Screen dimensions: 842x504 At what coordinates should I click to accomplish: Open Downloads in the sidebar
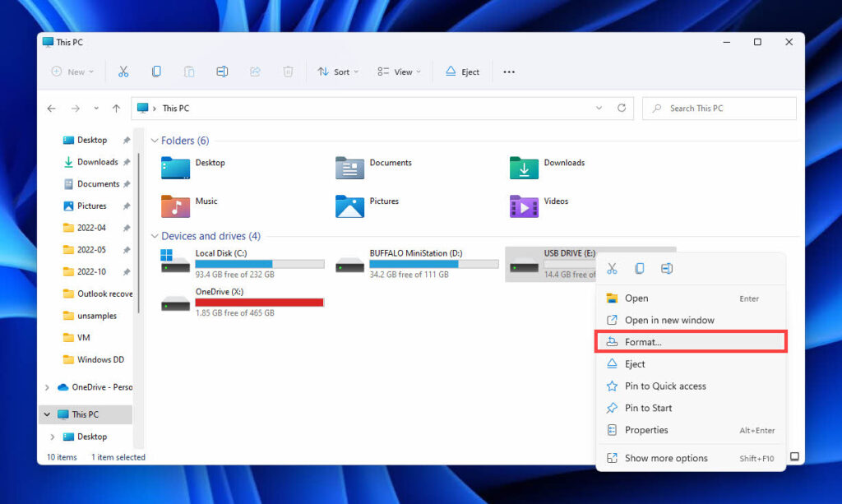[97, 162]
